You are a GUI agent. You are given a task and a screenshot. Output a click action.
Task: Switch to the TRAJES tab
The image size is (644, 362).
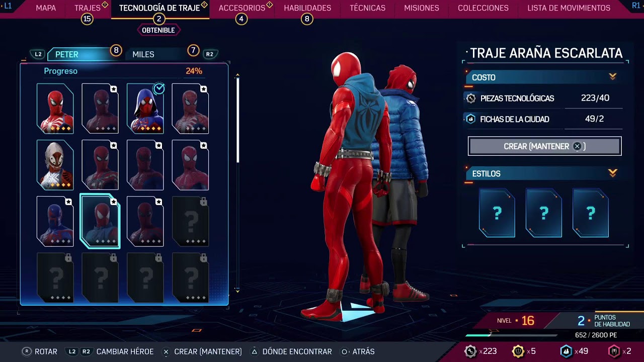88,8
